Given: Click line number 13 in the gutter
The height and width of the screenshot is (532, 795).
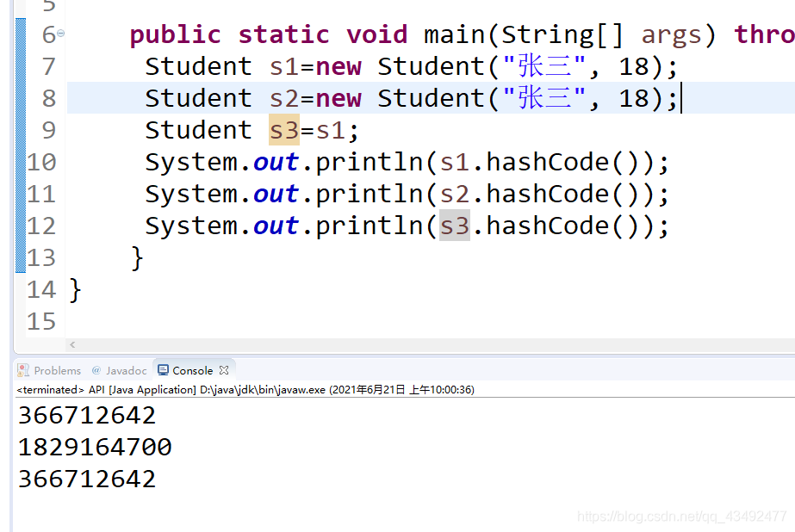Looking at the screenshot, I should (x=41, y=258).
